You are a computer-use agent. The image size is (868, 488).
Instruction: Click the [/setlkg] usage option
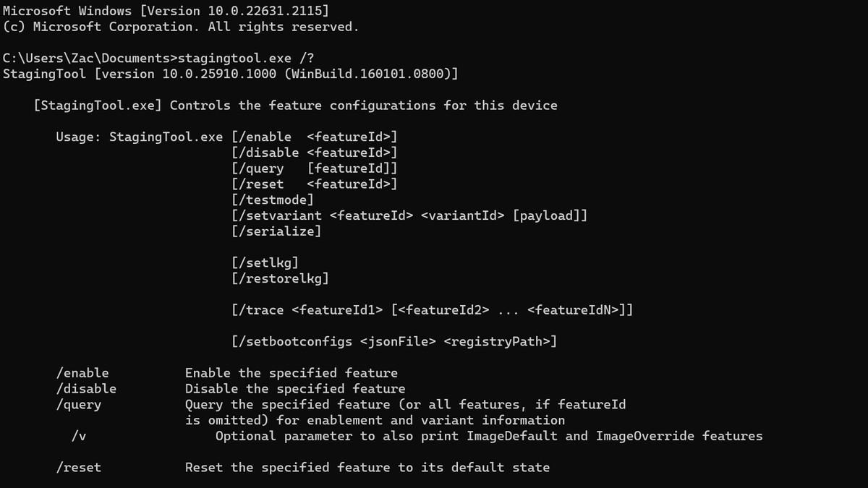coord(265,262)
